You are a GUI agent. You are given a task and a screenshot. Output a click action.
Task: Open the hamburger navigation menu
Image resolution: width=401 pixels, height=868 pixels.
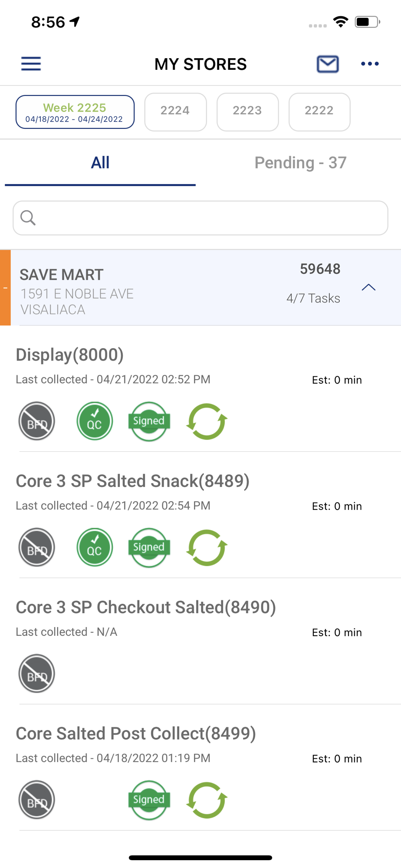coord(31,64)
